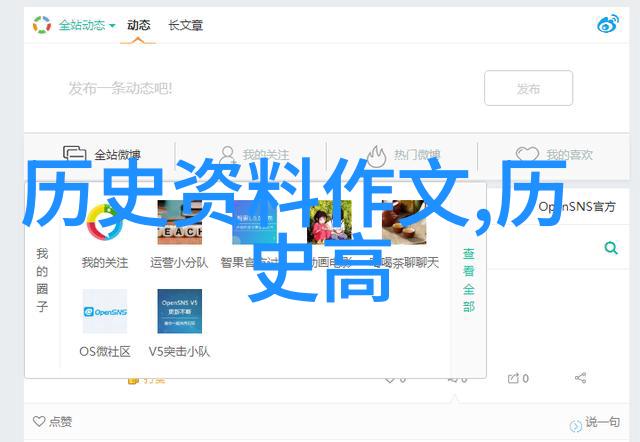Image resolution: width=640 pixels, height=442 pixels.
Task: Click the 发布一条动态吧 input field
Action: click(250, 88)
